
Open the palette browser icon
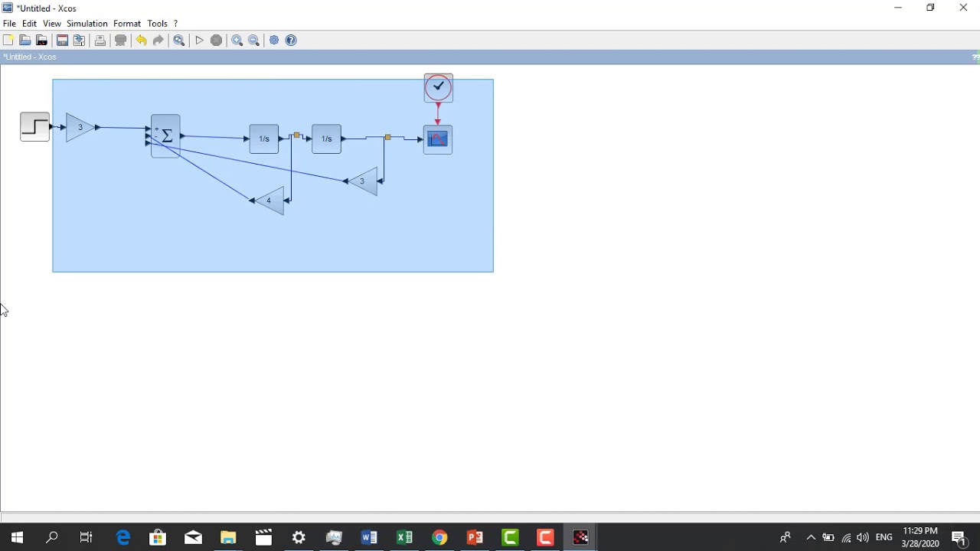pos(42,41)
